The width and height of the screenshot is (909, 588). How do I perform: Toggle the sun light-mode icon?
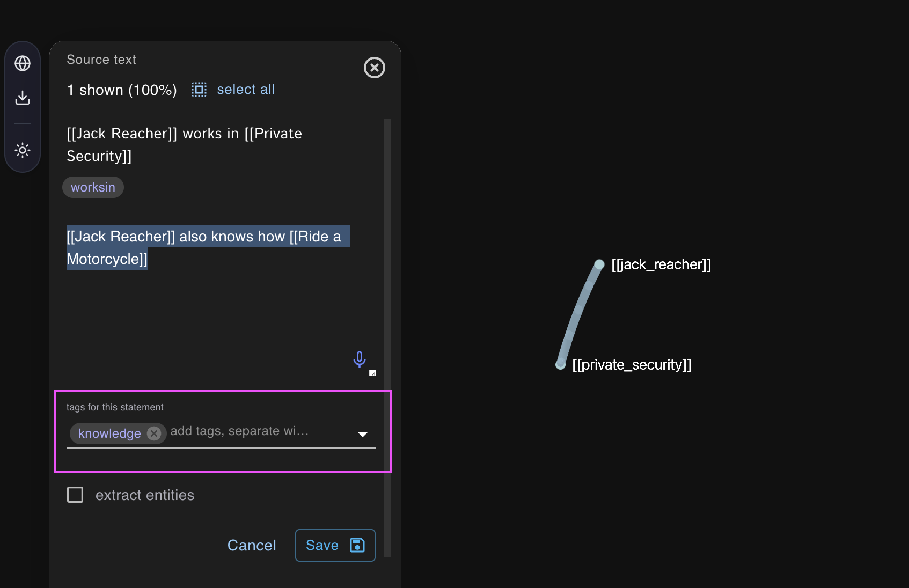pos(23,150)
